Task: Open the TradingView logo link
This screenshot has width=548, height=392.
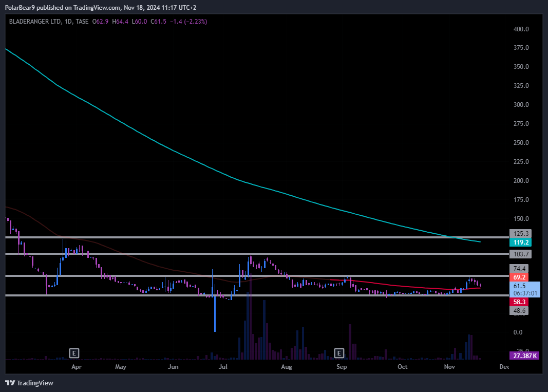Action: (29, 383)
